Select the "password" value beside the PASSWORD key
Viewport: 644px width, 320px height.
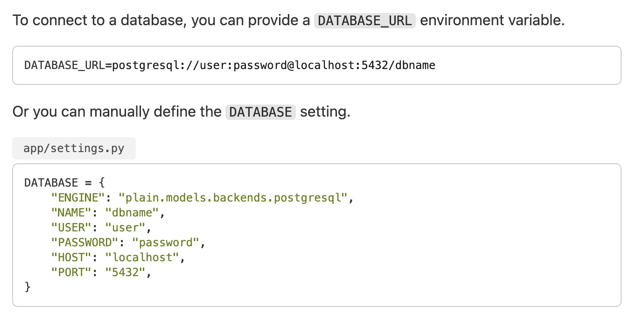click(166, 243)
